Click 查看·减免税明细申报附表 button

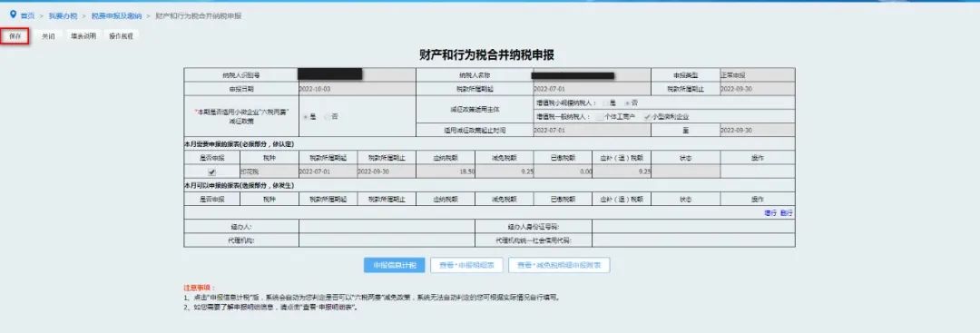[x=559, y=265]
